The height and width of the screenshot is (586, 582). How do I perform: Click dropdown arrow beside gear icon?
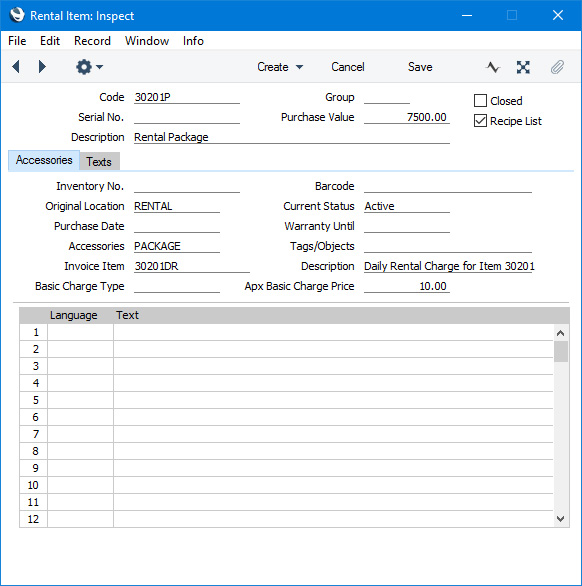click(99, 67)
